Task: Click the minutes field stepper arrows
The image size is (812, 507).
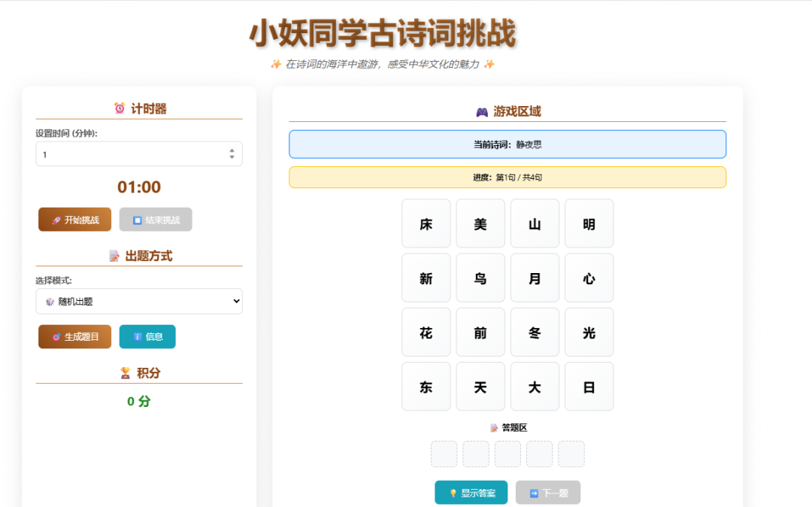Action: point(232,153)
